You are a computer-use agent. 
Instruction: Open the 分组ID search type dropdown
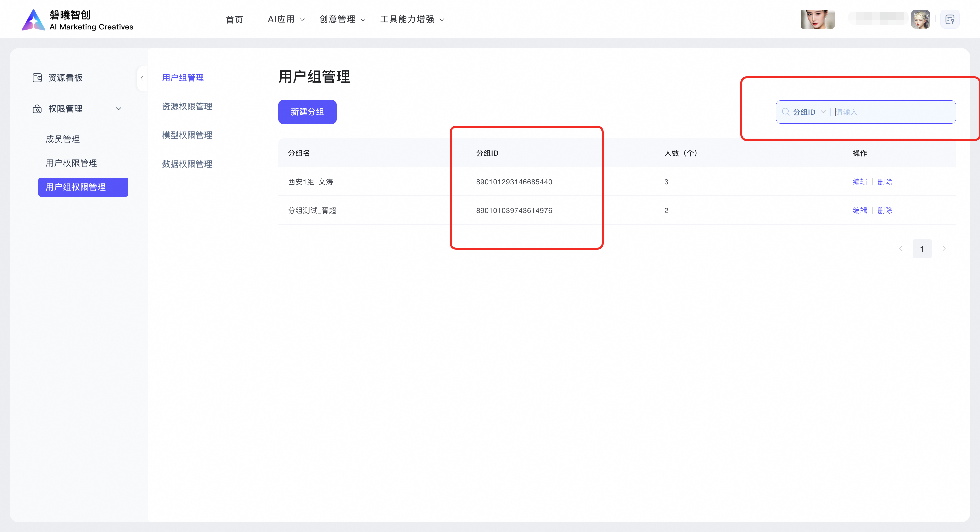809,112
